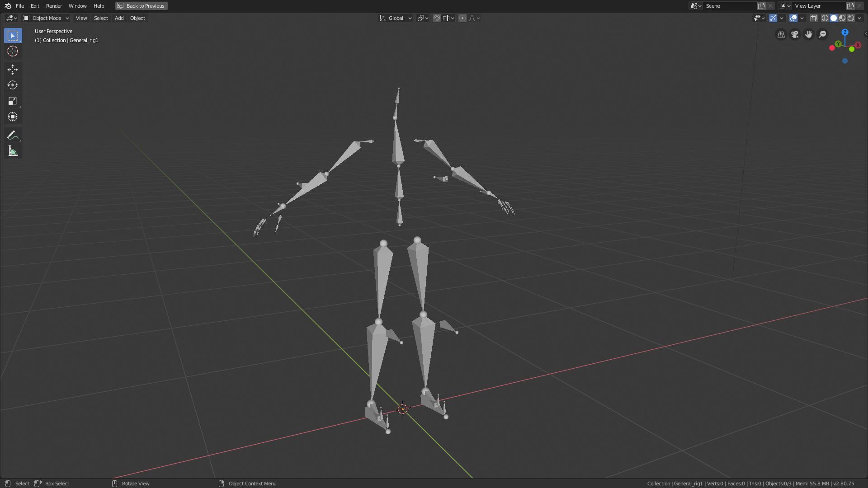Open the Render menu
Viewport: 868px width, 488px height.
click(54, 6)
